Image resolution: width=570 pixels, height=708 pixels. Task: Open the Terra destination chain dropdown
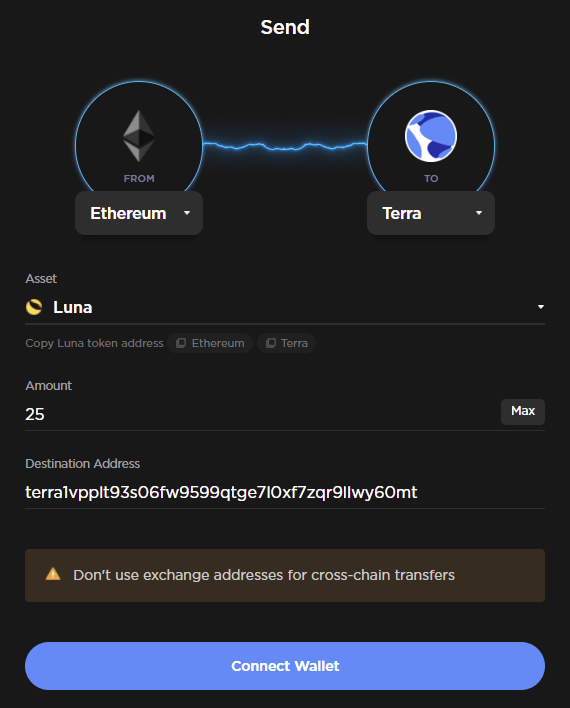click(431, 213)
